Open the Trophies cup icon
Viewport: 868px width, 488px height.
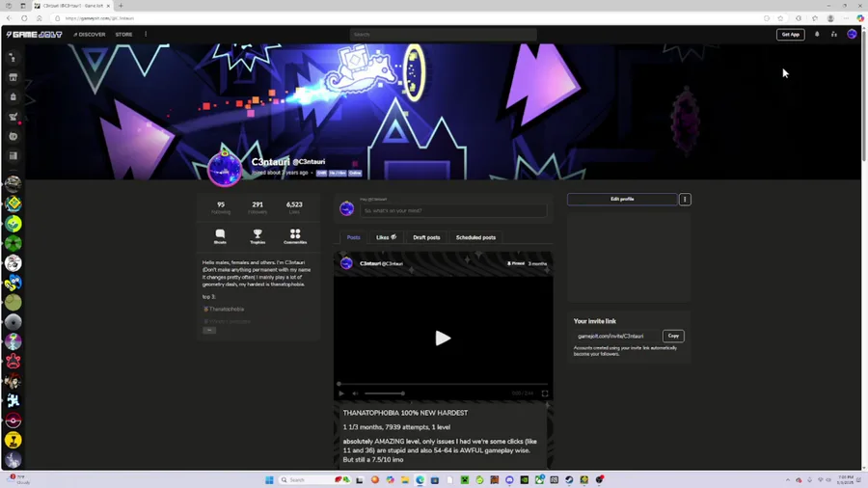tap(258, 236)
